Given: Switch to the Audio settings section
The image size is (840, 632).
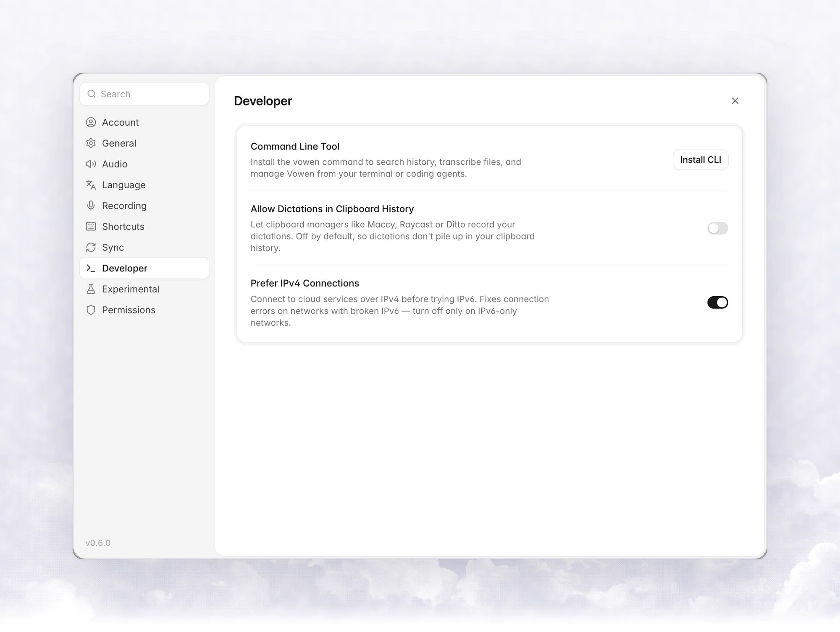Looking at the screenshot, I should (x=144, y=164).
